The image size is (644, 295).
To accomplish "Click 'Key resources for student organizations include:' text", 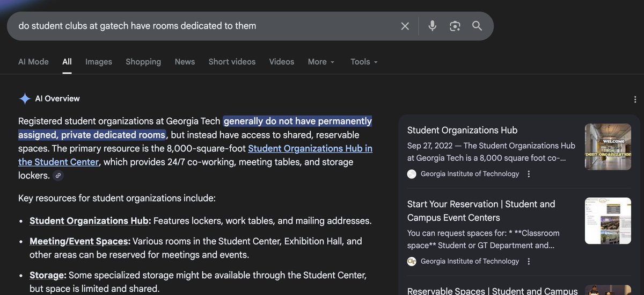I will 117,198.
